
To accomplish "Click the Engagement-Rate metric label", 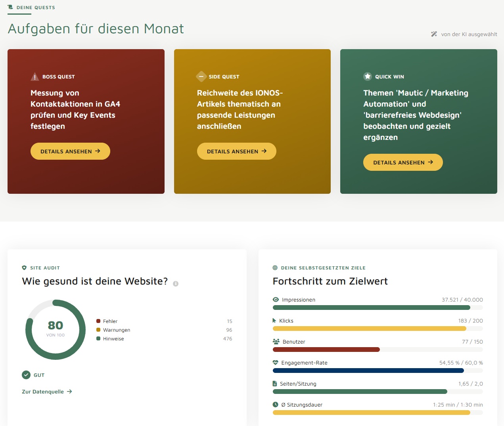I will pyautogui.click(x=305, y=363).
